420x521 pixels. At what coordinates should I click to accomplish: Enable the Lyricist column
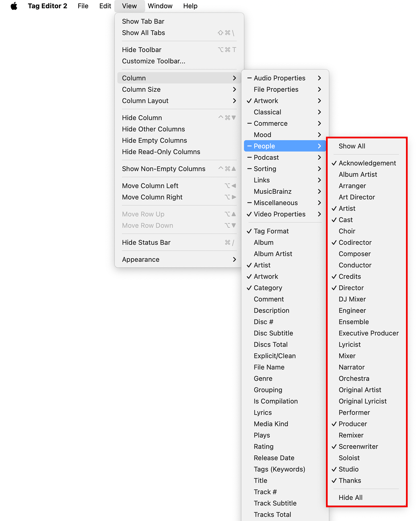click(x=367, y=344)
